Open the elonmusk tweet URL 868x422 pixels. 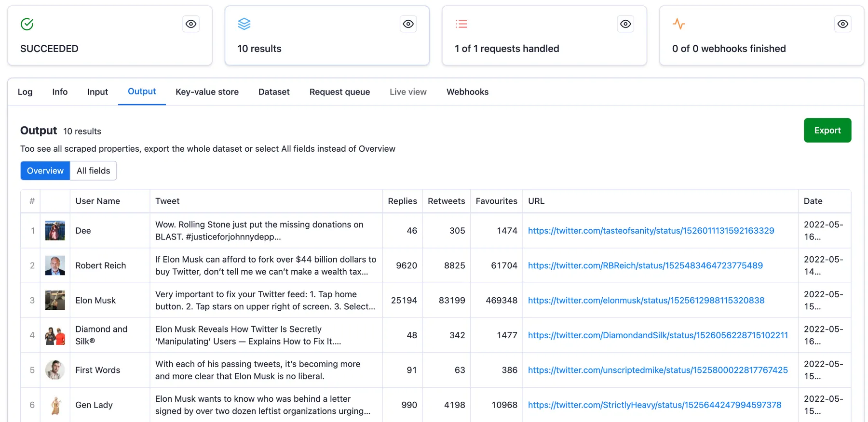click(646, 300)
